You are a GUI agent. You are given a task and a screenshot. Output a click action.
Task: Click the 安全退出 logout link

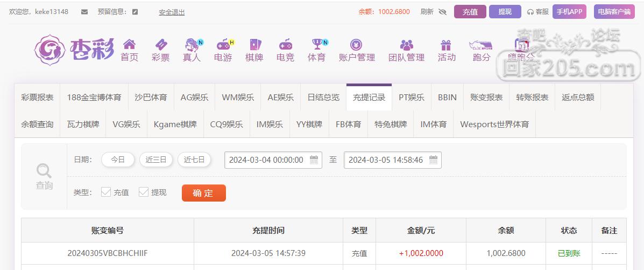[172, 12]
